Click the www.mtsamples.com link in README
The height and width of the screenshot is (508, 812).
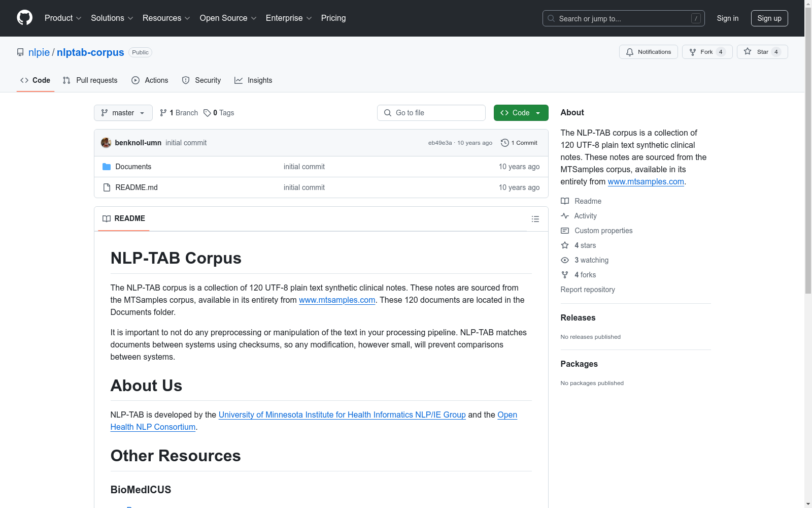pos(337,300)
